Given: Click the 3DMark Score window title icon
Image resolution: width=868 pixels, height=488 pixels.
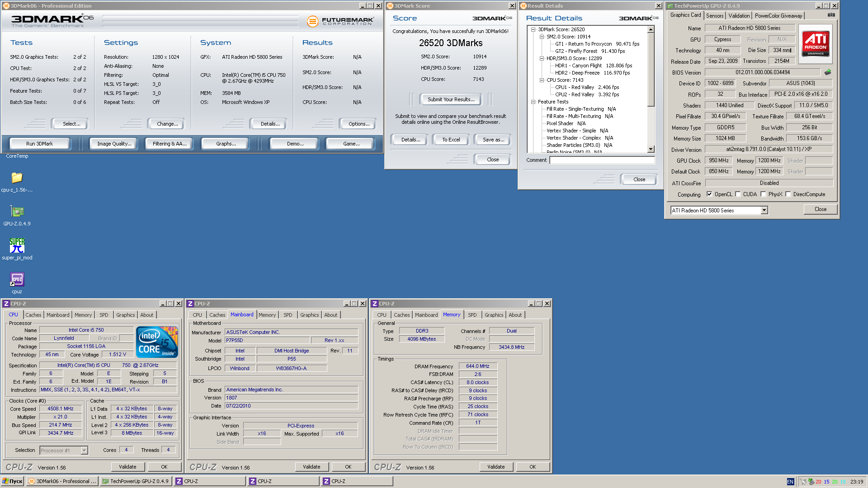Looking at the screenshot, I should (x=390, y=6).
